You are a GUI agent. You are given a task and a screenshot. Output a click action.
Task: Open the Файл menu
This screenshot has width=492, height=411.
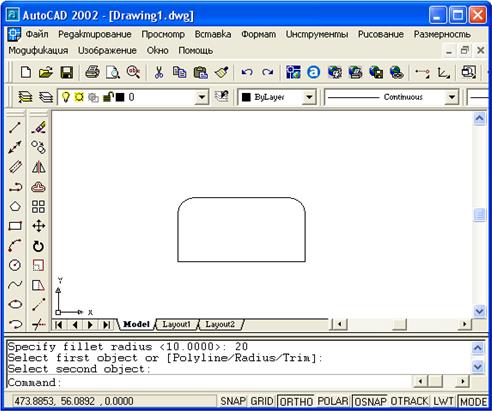coord(37,34)
